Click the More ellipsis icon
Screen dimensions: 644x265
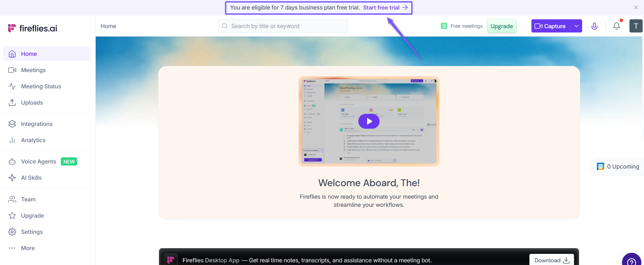pos(12,248)
